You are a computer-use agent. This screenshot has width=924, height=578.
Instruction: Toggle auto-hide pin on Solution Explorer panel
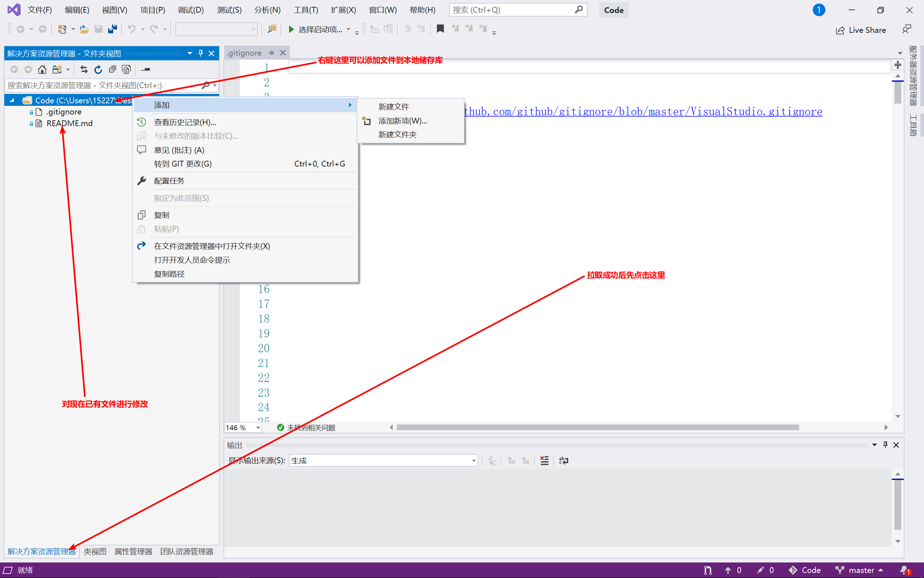(x=200, y=53)
